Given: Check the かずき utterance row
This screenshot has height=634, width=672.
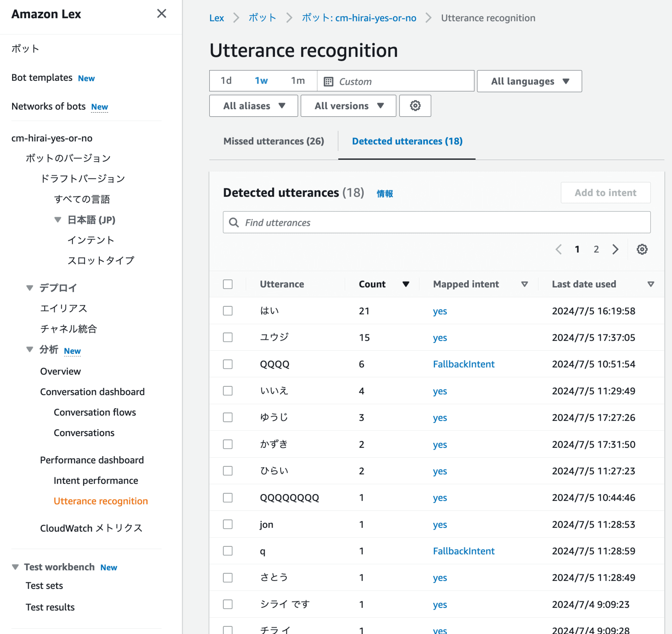Looking at the screenshot, I should 228,444.
